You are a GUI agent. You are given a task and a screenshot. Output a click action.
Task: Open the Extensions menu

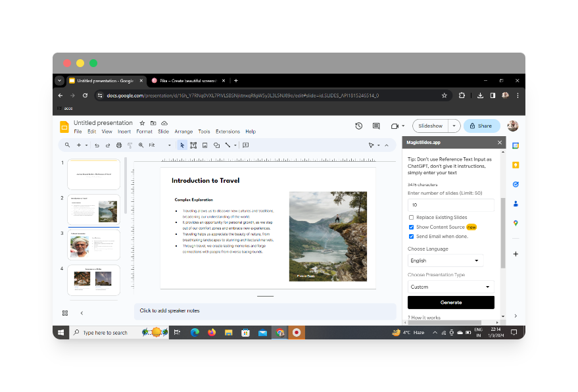[228, 132]
